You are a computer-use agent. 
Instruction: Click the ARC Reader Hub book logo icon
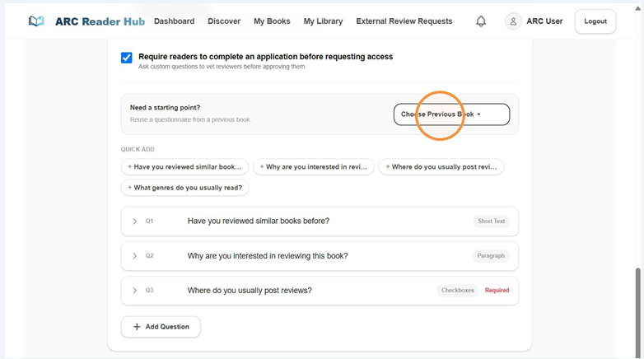click(36, 21)
